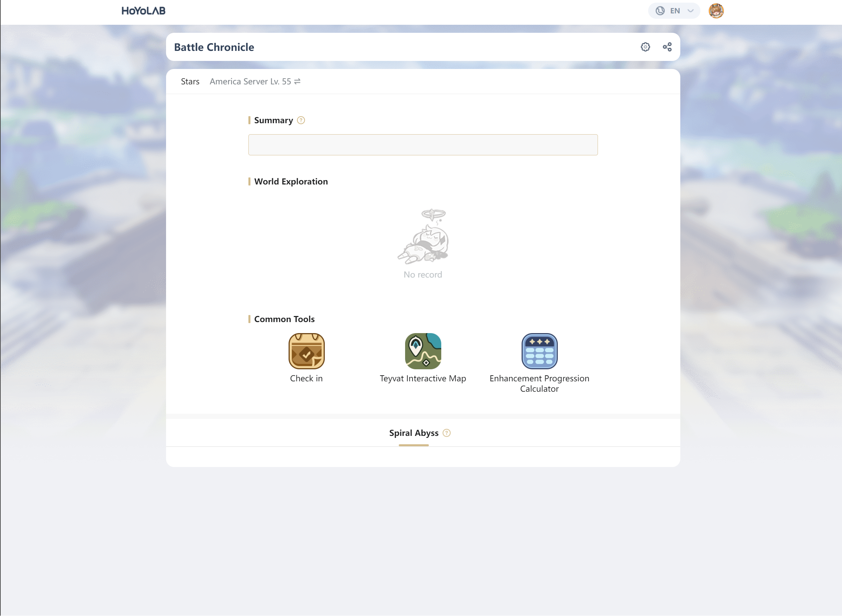Viewport: 842px width, 616px height.
Task: Open the user avatar profile menu
Action: [716, 11]
